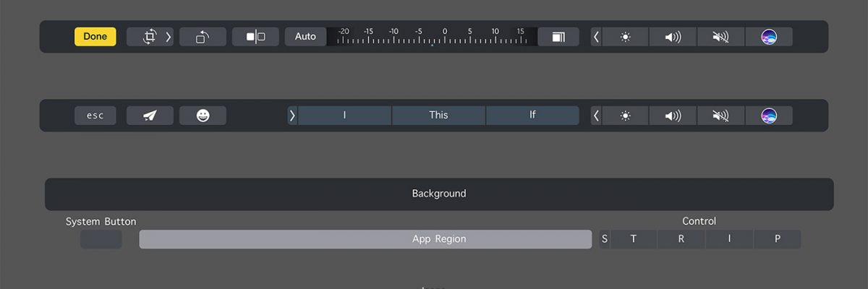Screen dimensions: 868x289
Task: Click volume icon in top Touch Bar
Action: tap(673, 37)
